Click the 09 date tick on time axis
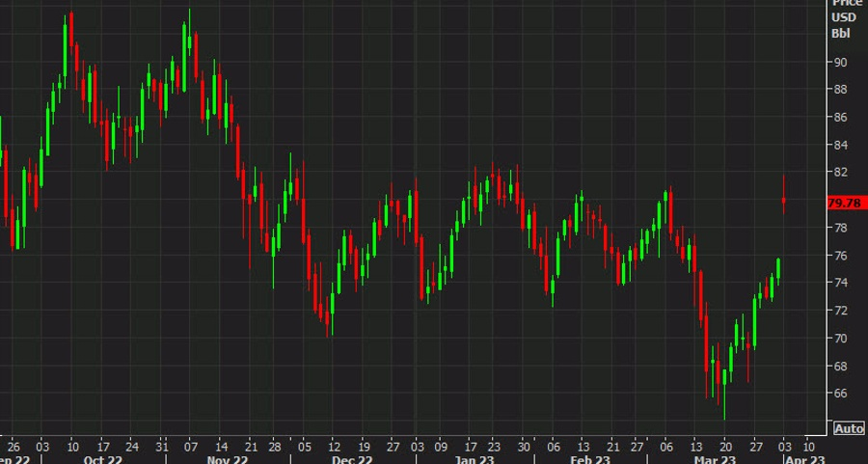Viewport: 868px width, 464px height. (x=443, y=447)
